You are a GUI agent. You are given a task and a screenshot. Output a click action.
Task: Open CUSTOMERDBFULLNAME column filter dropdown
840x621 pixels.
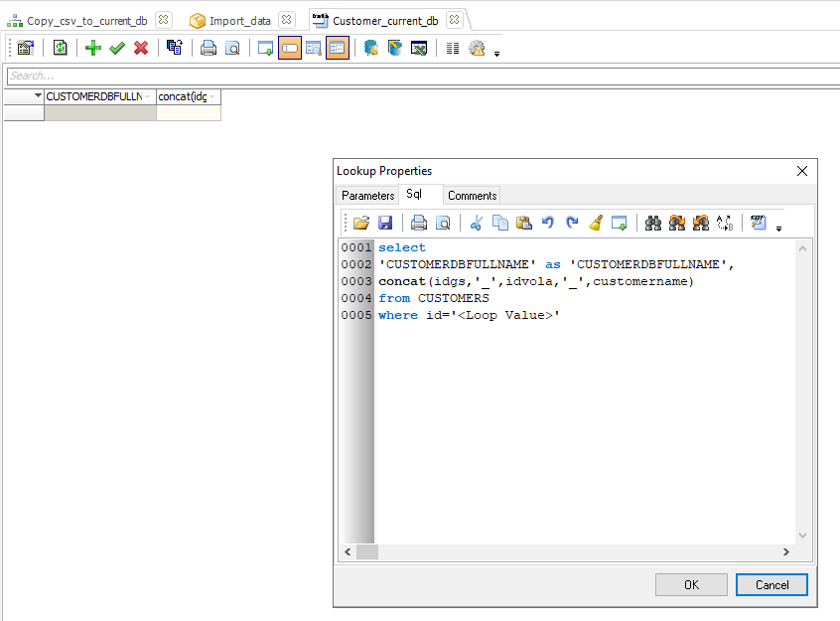147,96
